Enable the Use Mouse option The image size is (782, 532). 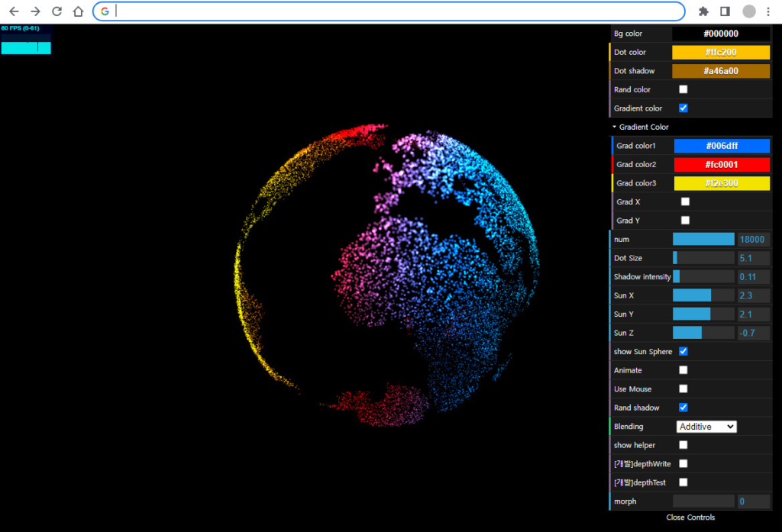tap(683, 389)
